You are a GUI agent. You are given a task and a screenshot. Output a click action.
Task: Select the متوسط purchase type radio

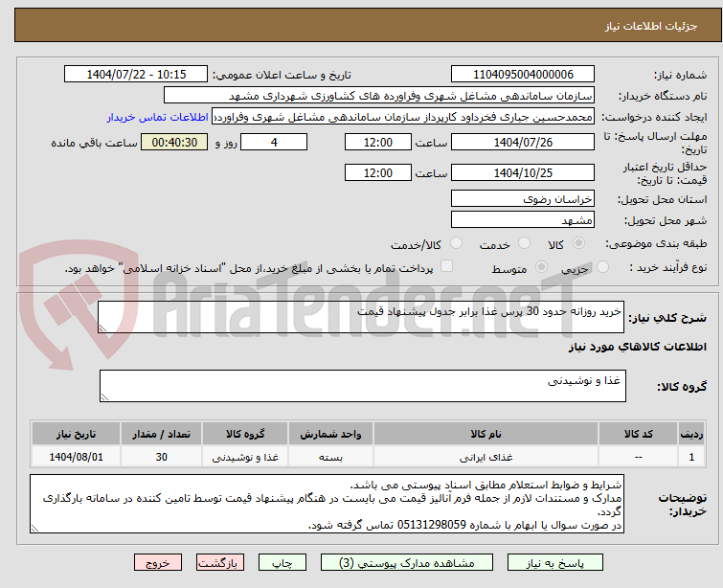point(541,267)
